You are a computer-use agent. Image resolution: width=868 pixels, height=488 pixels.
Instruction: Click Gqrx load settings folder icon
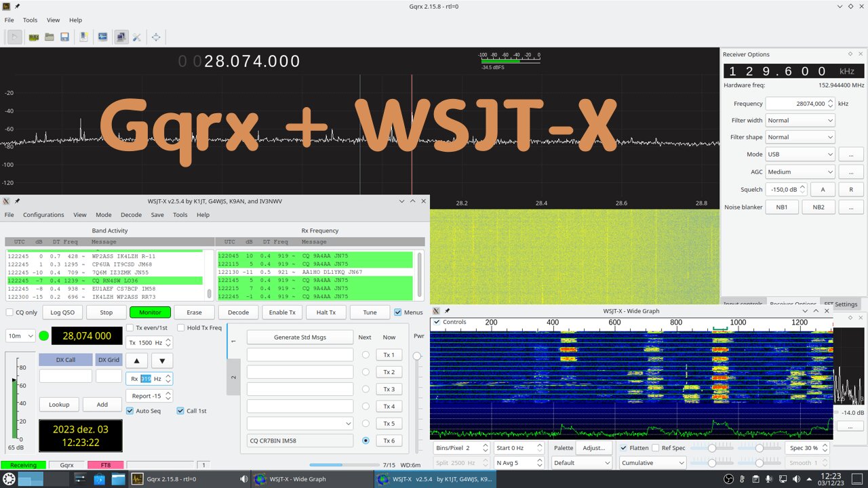[49, 37]
